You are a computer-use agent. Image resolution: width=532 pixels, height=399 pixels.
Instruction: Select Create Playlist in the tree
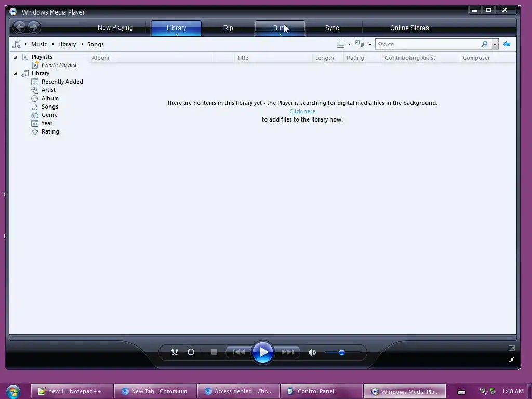point(59,65)
